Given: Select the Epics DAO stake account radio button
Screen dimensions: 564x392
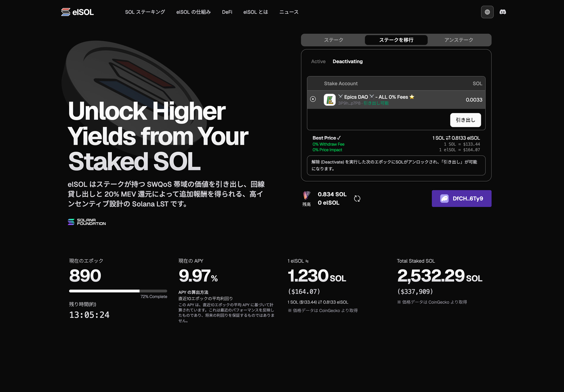Looking at the screenshot, I should (313, 99).
